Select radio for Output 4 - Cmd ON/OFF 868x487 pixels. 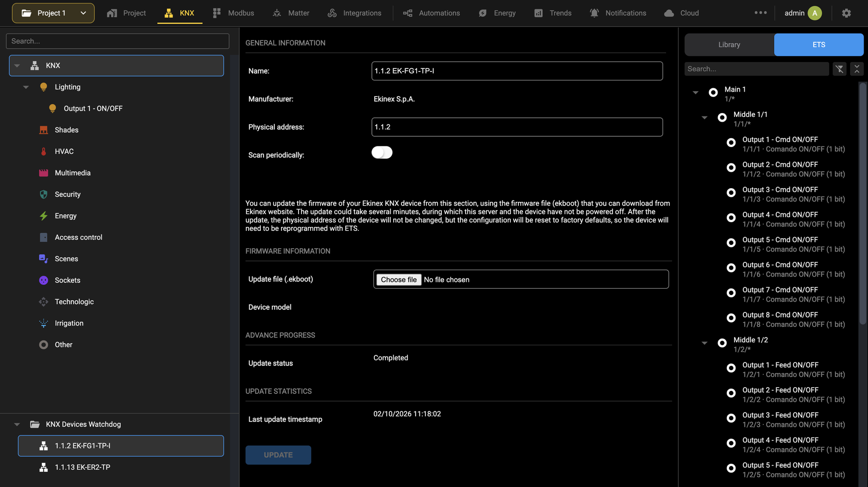click(x=731, y=218)
